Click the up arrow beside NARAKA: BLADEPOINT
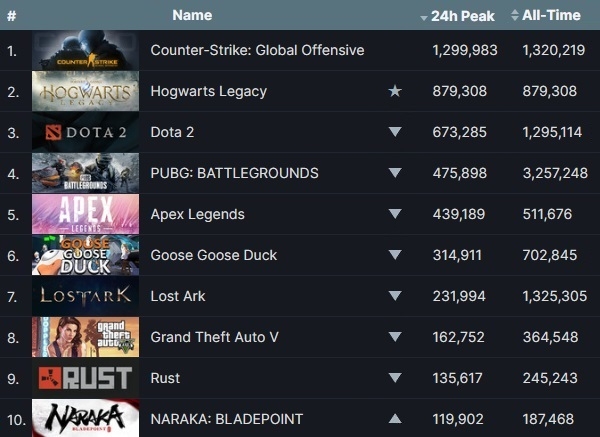This screenshot has height=437, width=600. coord(395,419)
